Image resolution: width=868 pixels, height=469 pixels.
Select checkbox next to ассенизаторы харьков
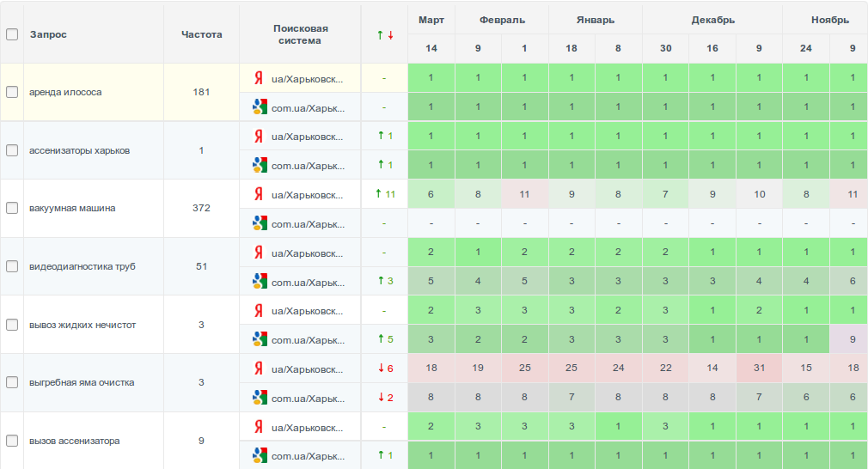click(x=12, y=150)
